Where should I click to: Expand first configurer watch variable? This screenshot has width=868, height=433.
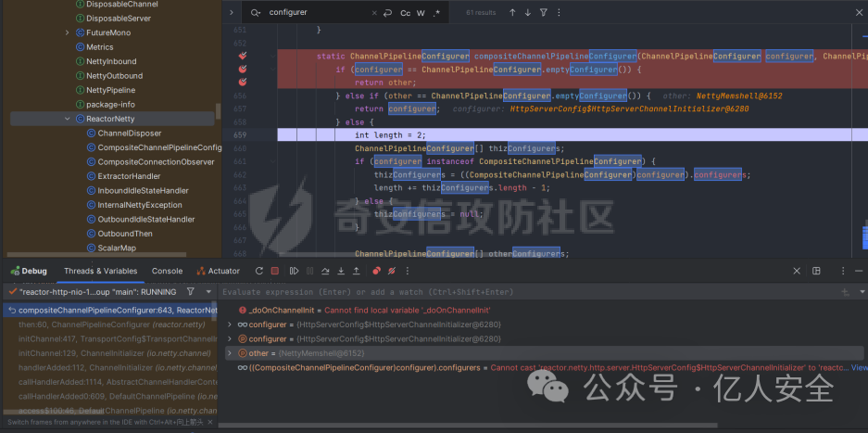point(231,325)
